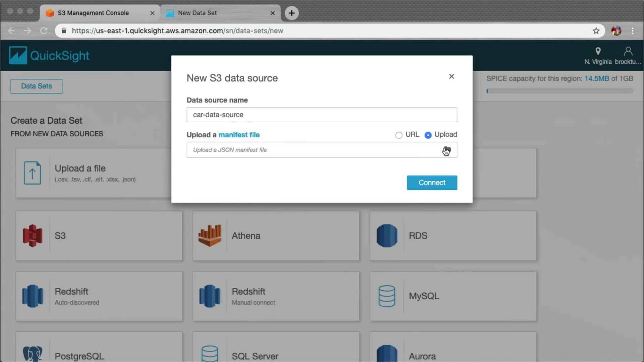Close the New S3 data source dialog
The image size is (644, 362).
[451, 76]
